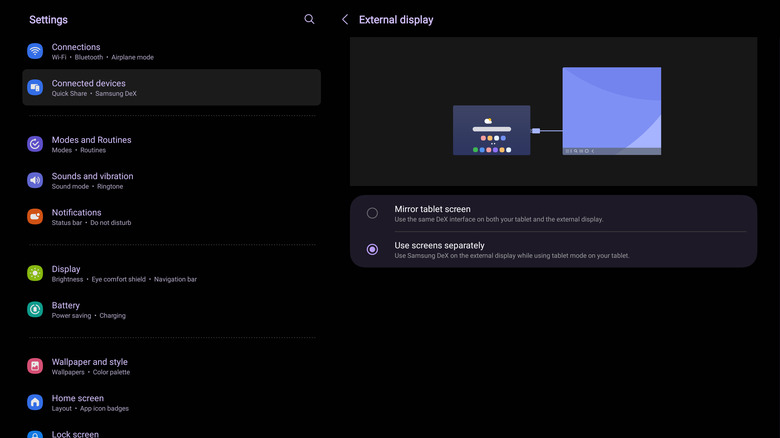Image resolution: width=780 pixels, height=438 pixels.
Task: Tap the Battery icon
Action: 35,309
